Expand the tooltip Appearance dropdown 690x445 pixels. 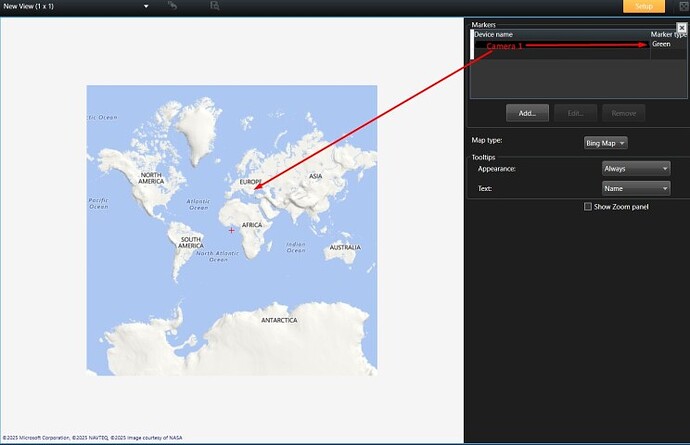635,169
